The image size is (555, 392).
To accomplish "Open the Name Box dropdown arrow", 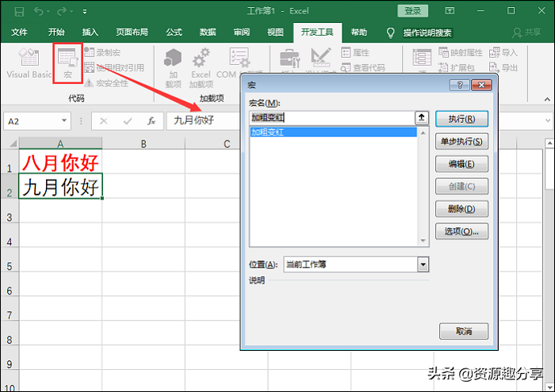I will [65, 121].
